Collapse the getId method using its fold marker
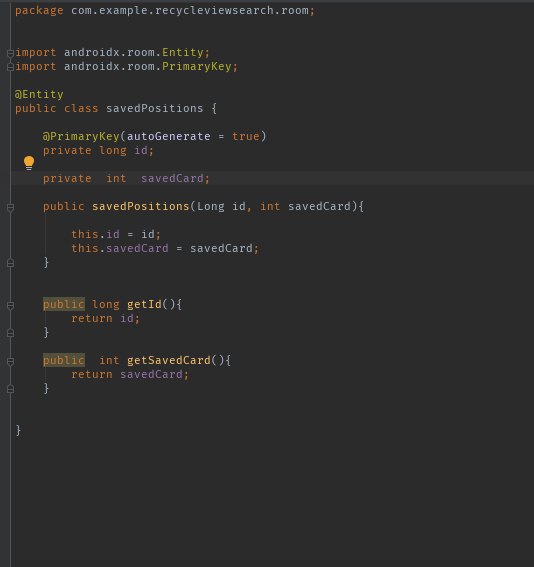 pyautogui.click(x=10, y=305)
